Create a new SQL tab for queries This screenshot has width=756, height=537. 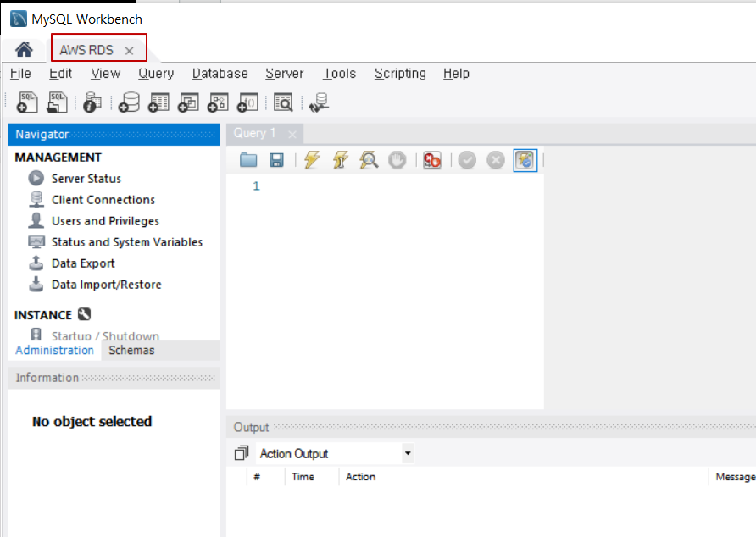[27, 102]
